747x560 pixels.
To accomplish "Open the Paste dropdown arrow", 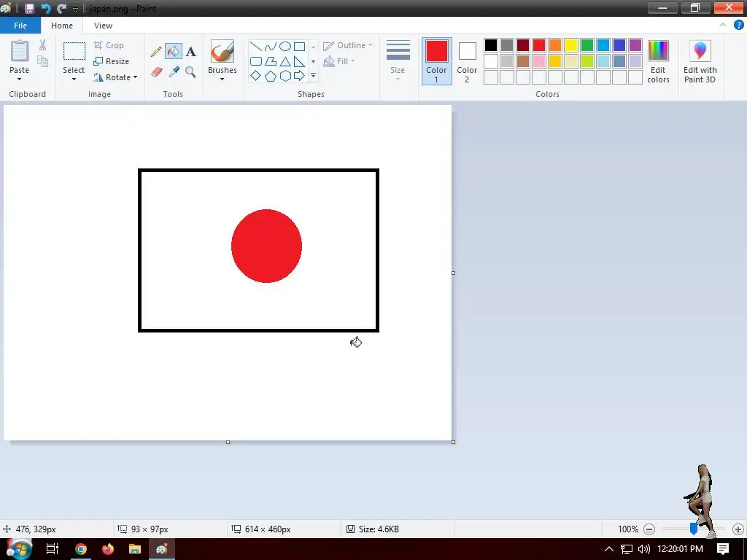I will (x=20, y=79).
